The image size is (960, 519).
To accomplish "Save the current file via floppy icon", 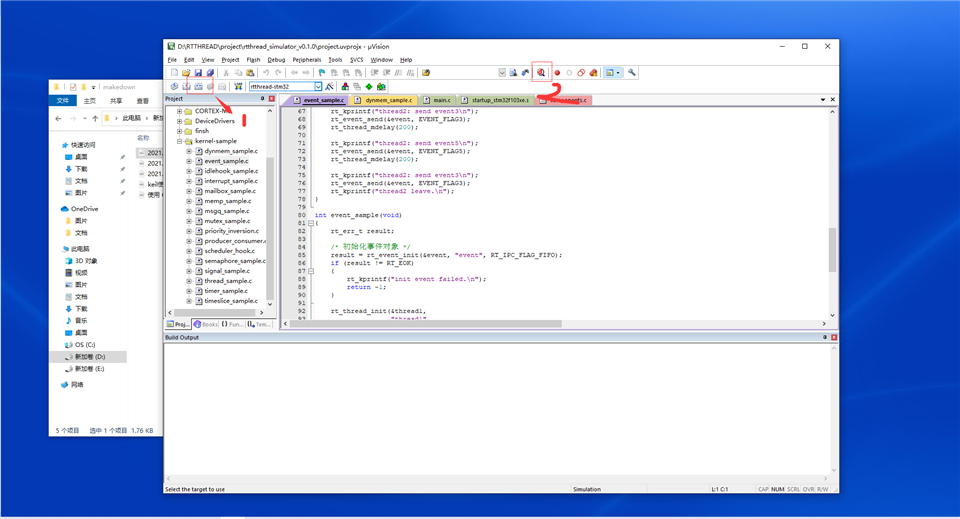I will click(x=198, y=73).
